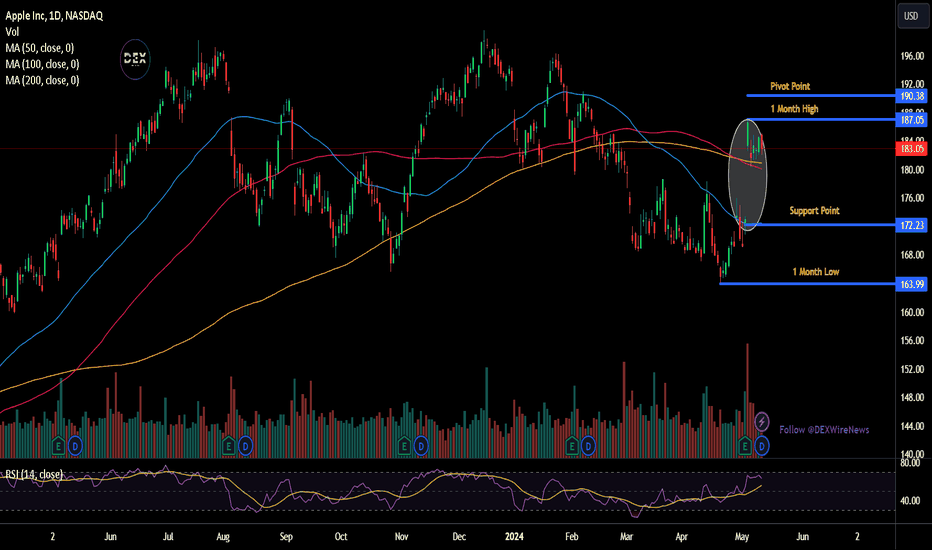Click the RSI (14, close) legend
Image resolution: width=932 pixels, height=550 pixels.
click(34, 474)
